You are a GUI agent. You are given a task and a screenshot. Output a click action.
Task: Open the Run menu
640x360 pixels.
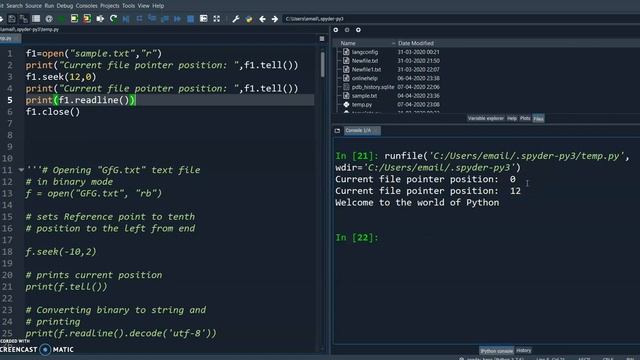coord(49,6)
